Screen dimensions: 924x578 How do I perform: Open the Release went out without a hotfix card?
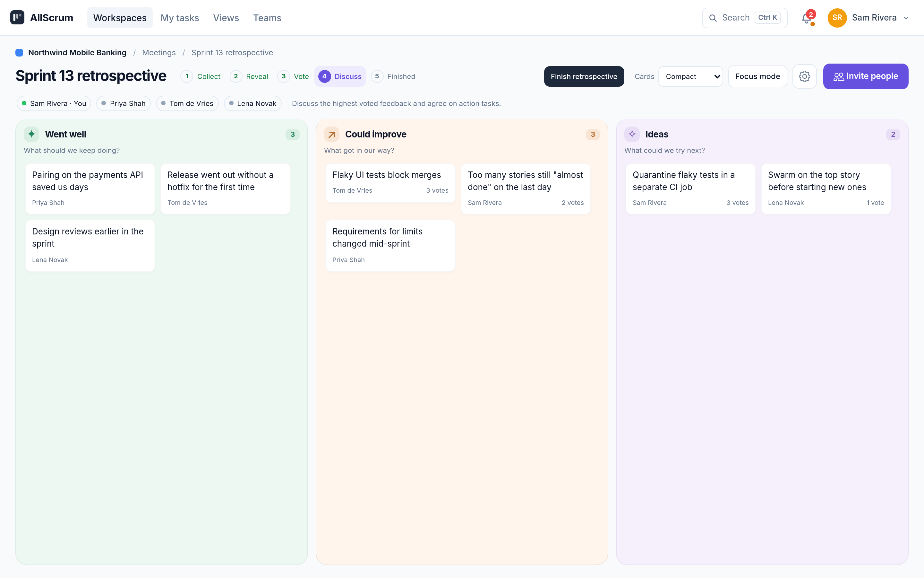(225, 189)
